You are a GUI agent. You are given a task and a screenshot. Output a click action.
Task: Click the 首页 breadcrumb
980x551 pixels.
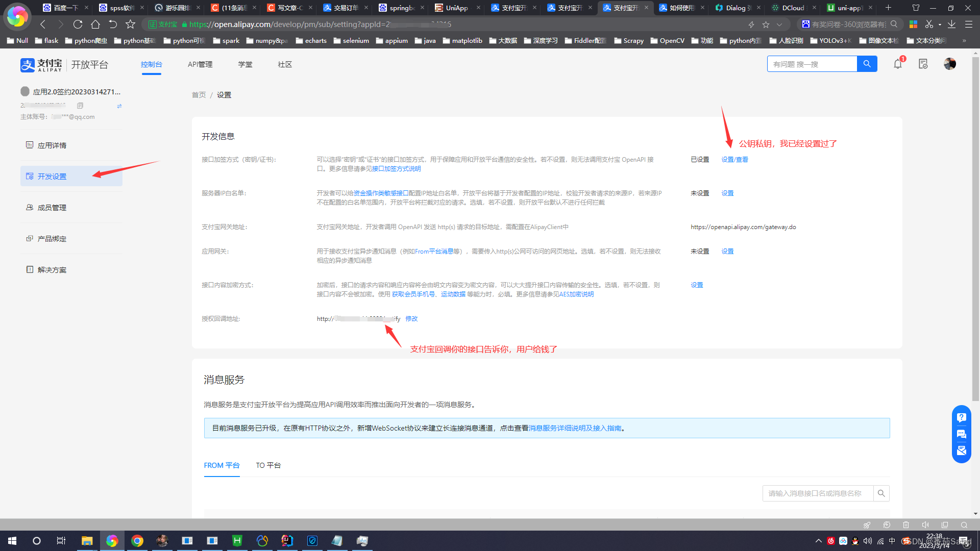[199, 95]
